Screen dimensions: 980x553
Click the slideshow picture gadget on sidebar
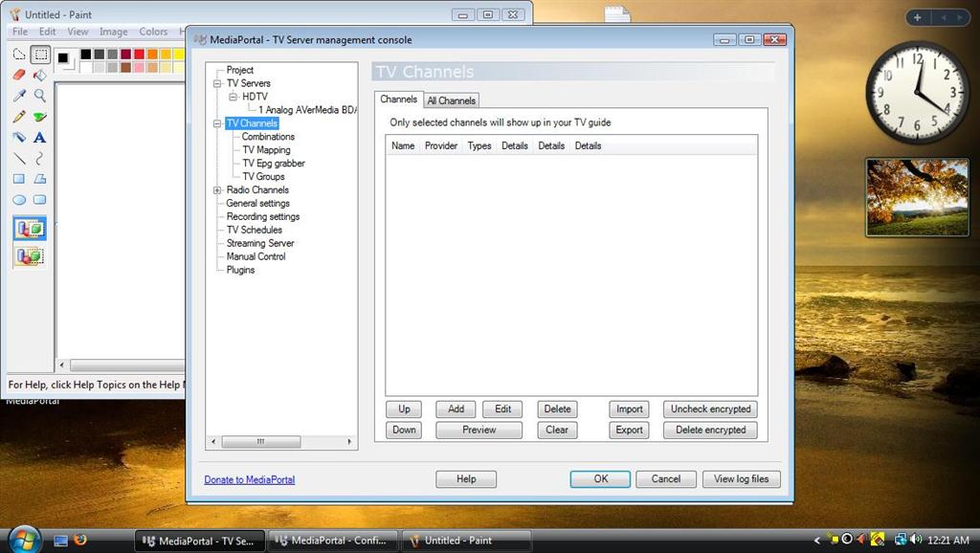point(918,197)
